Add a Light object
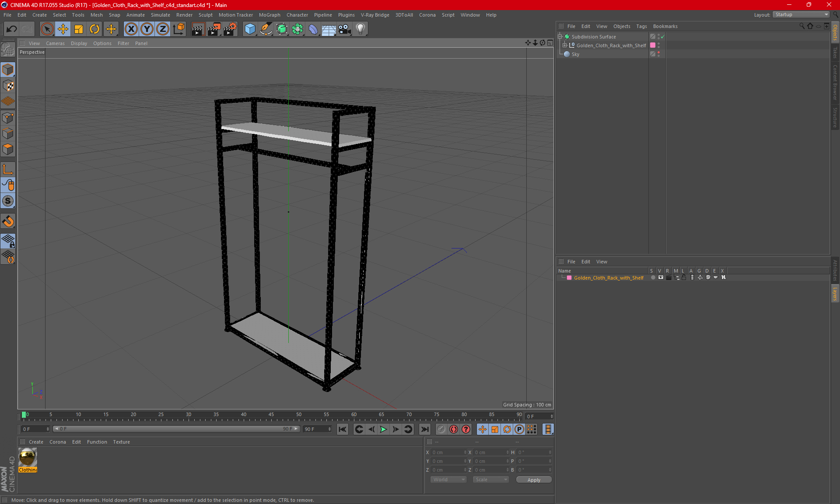The image size is (840, 504). pyautogui.click(x=360, y=29)
